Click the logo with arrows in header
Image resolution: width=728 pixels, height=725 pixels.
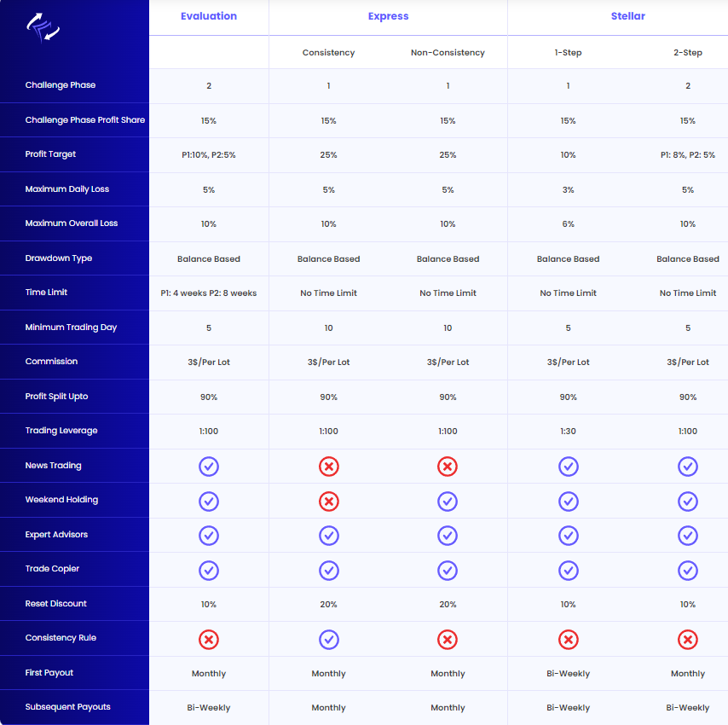click(43, 26)
